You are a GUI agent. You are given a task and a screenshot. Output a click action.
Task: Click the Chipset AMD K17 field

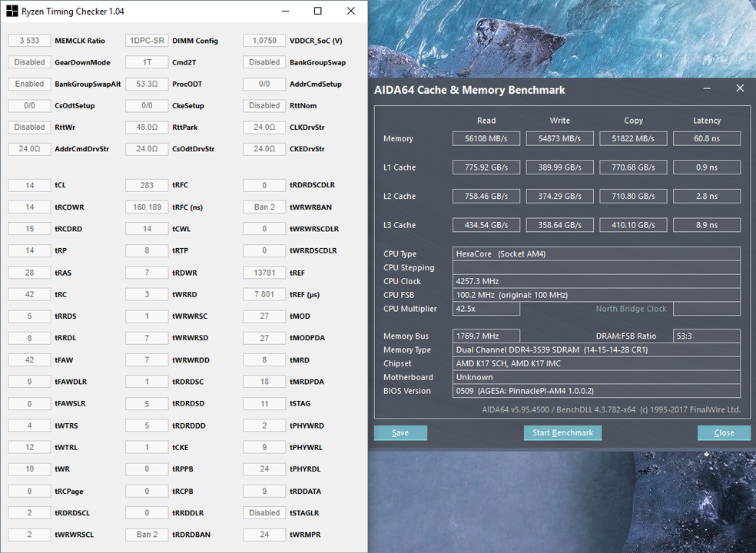(x=596, y=363)
